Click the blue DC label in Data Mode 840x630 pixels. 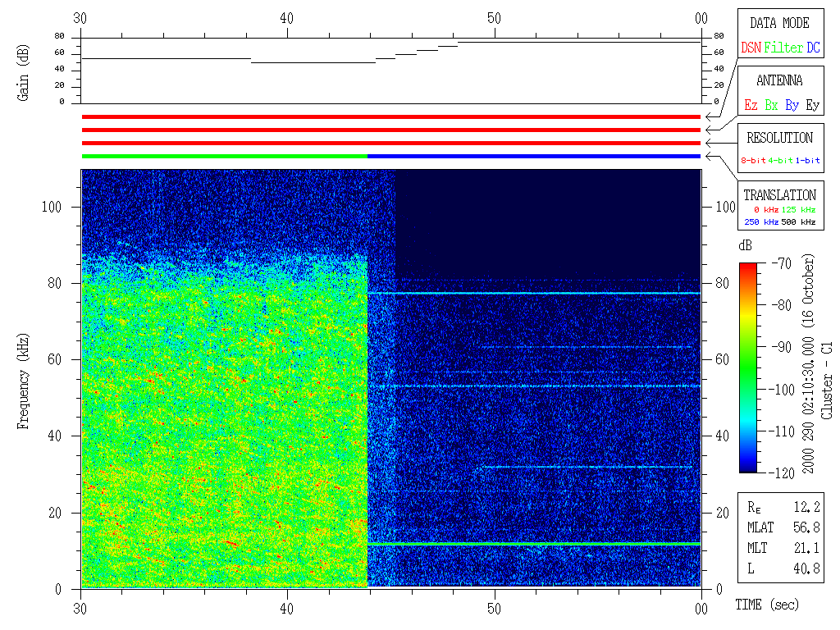tap(813, 48)
